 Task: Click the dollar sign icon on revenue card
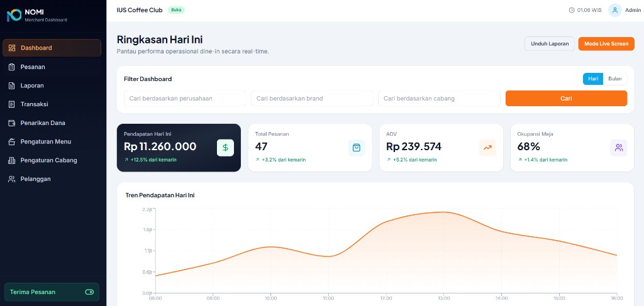[x=225, y=148]
